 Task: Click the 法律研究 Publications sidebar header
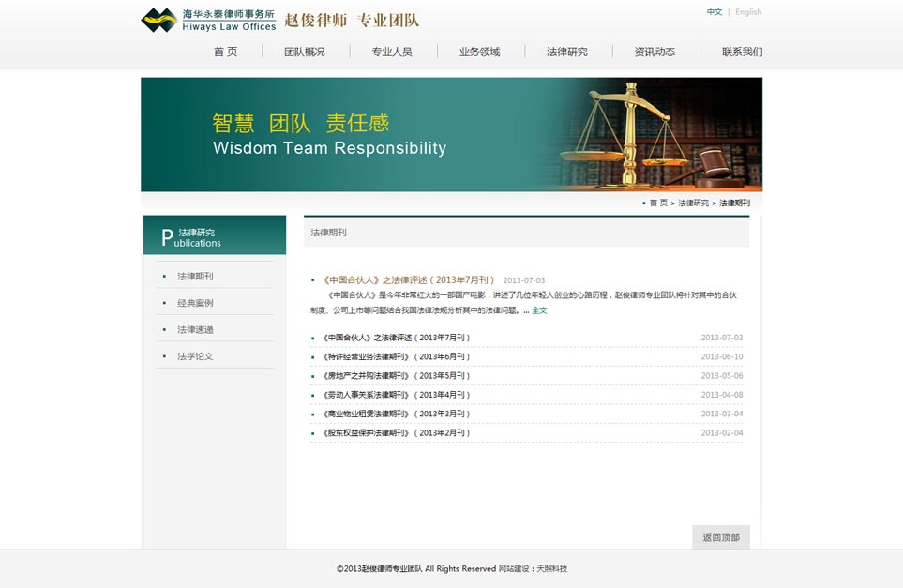214,235
